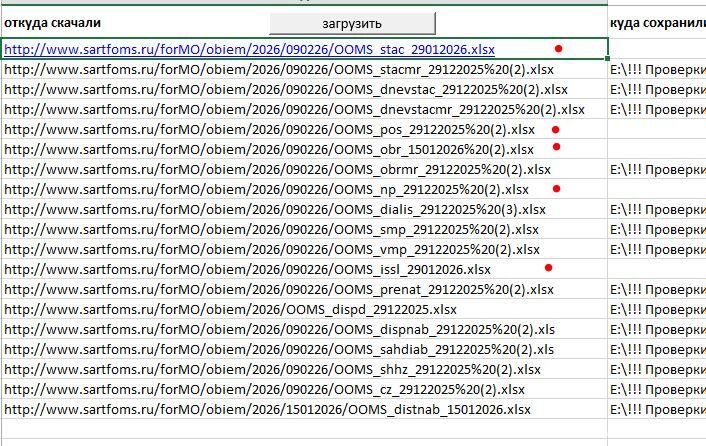Select the OOMS_obrmr URL cell
The image size is (706, 446).
click(277, 170)
